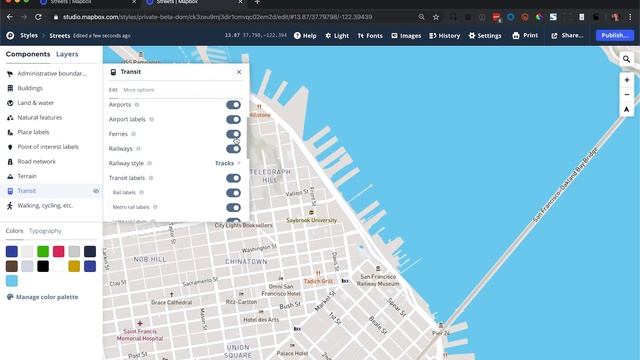Open the Share menu
This screenshot has width=640, height=360.
[567, 36]
